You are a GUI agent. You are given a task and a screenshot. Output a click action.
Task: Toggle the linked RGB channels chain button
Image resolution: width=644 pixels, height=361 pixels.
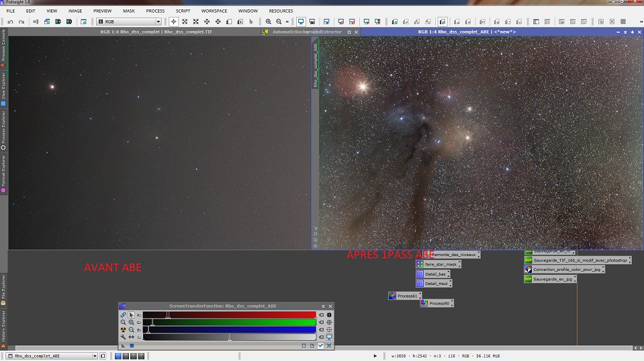tap(123, 315)
